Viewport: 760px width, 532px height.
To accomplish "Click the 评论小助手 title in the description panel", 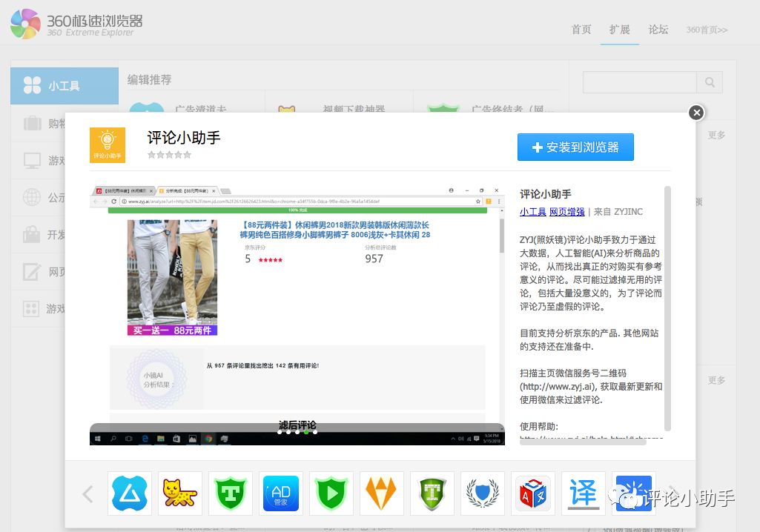I will (x=545, y=194).
